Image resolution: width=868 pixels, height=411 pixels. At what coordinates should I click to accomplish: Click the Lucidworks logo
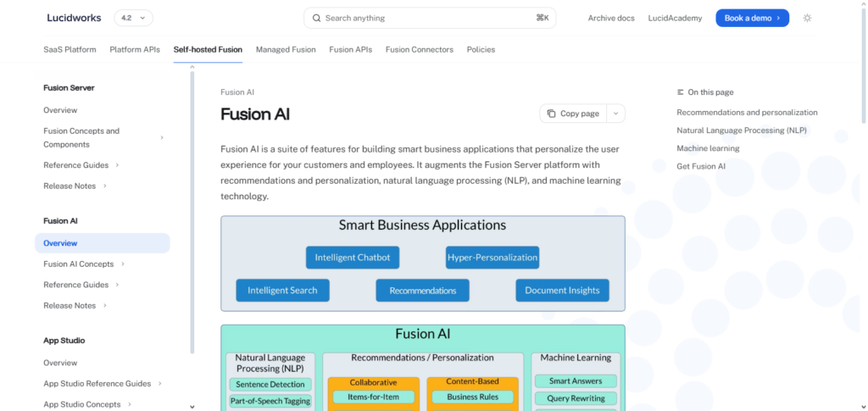pyautogui.click(x=74, y=18)
